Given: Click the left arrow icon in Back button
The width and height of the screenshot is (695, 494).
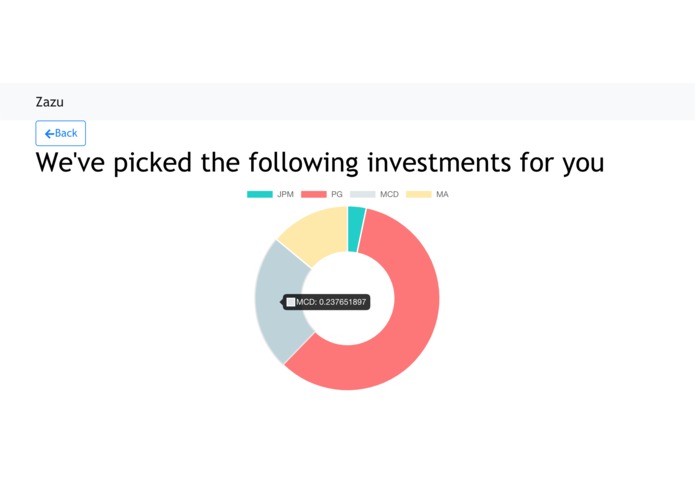Looking at the screenshot, I should [x=49, y=134].
